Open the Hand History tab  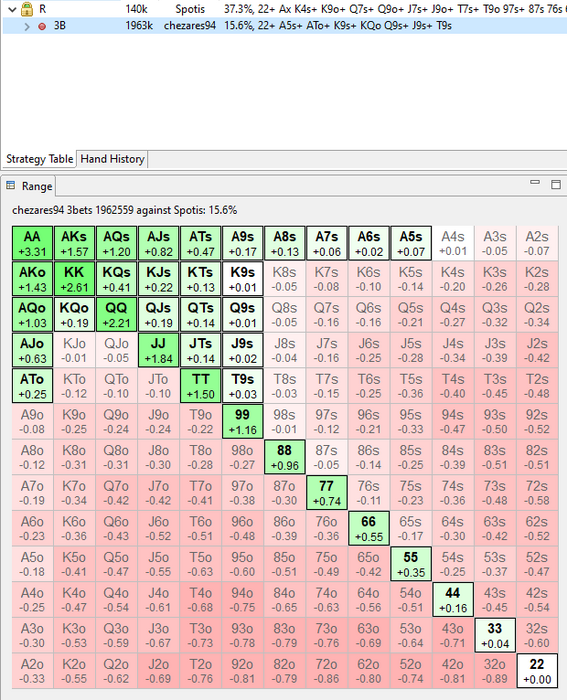[x=113, y=159]
